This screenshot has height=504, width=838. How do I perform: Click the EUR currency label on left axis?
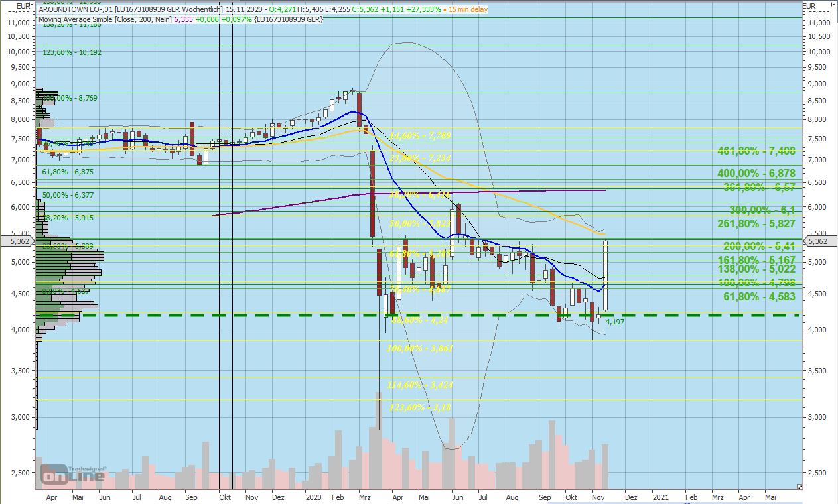(x=23, y=7)
